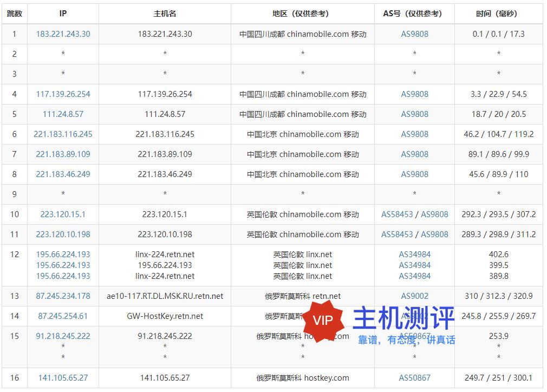The height and width of the screenshot is (392, 547).
Task: Click time value 253.9 in hop 15
Action: 498,336
